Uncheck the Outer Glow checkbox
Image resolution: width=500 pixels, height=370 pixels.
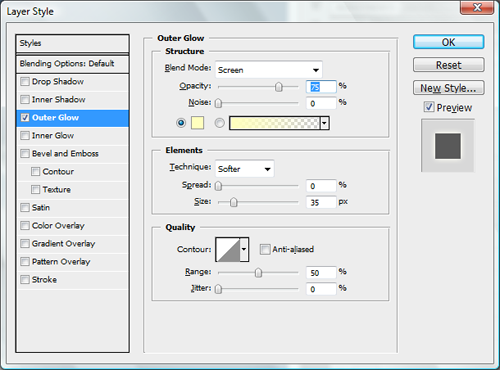pos(25,118)
